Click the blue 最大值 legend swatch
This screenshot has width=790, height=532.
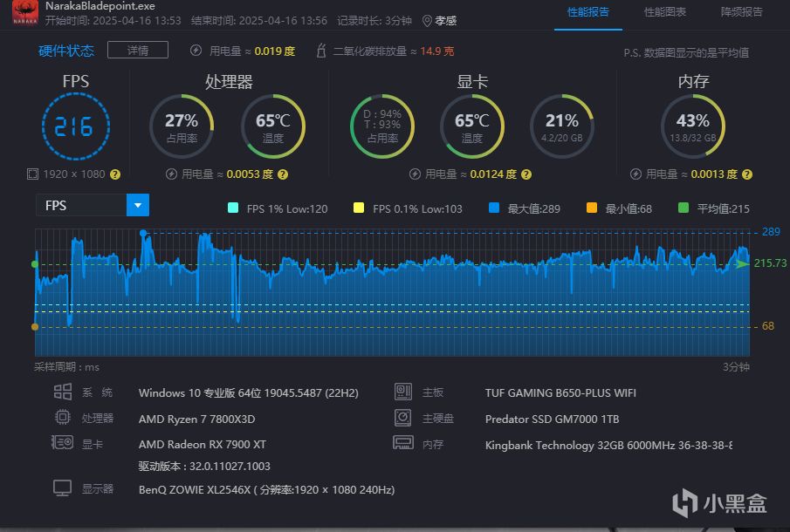coord(494,208)
